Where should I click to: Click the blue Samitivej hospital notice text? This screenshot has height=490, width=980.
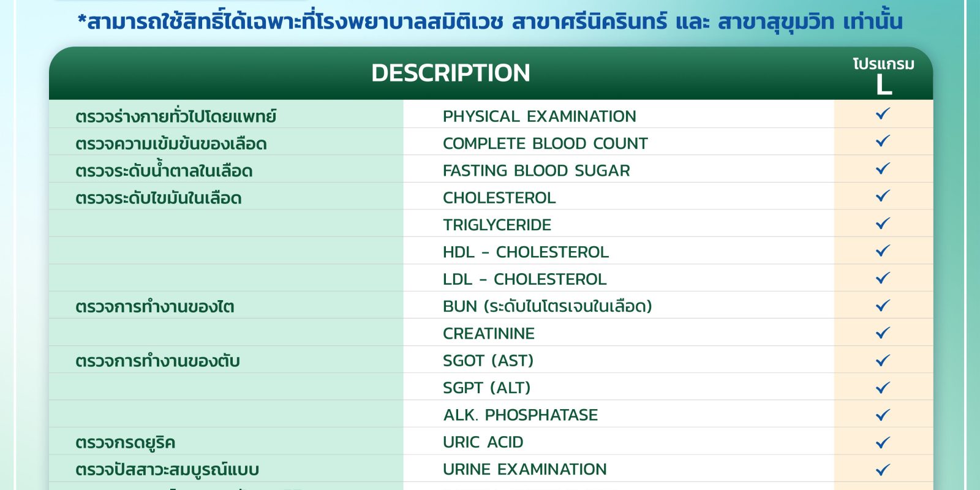click(490, 21)
